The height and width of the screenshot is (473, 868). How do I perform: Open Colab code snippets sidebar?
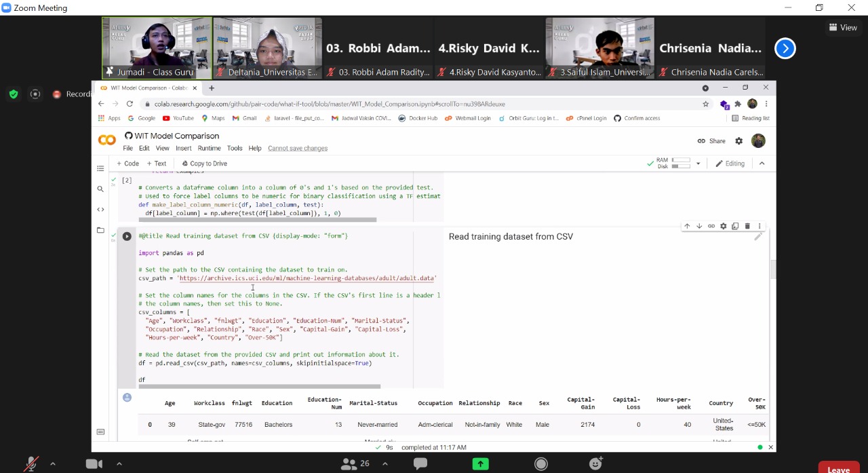point(100,209)
